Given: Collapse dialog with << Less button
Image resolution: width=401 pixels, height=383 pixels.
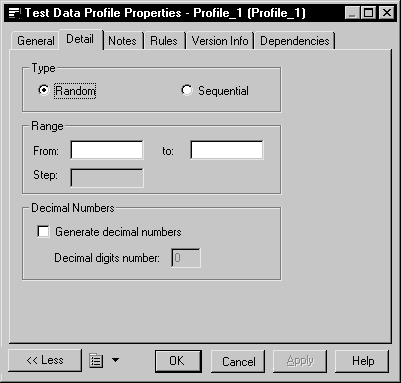Looking at the screenshot, I should [x=45, y=360].
